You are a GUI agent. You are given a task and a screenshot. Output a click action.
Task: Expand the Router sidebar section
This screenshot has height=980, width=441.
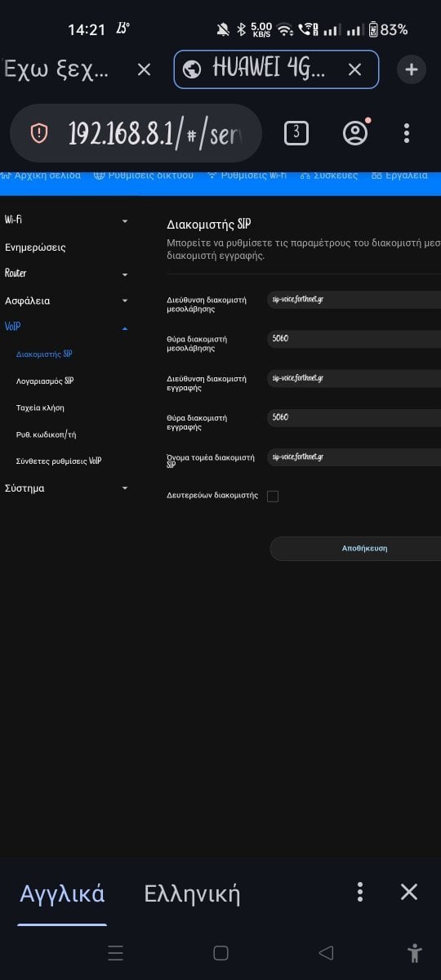click(x=65, y=273)
